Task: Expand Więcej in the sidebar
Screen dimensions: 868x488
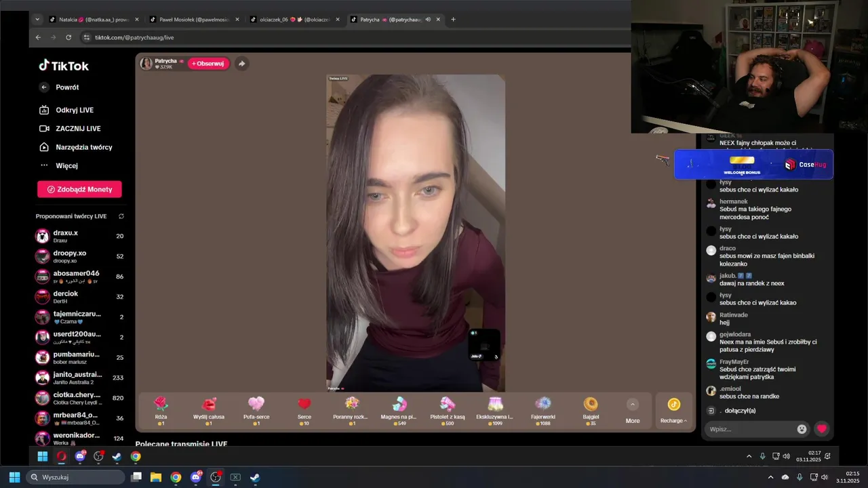Action: pos(58,165)
